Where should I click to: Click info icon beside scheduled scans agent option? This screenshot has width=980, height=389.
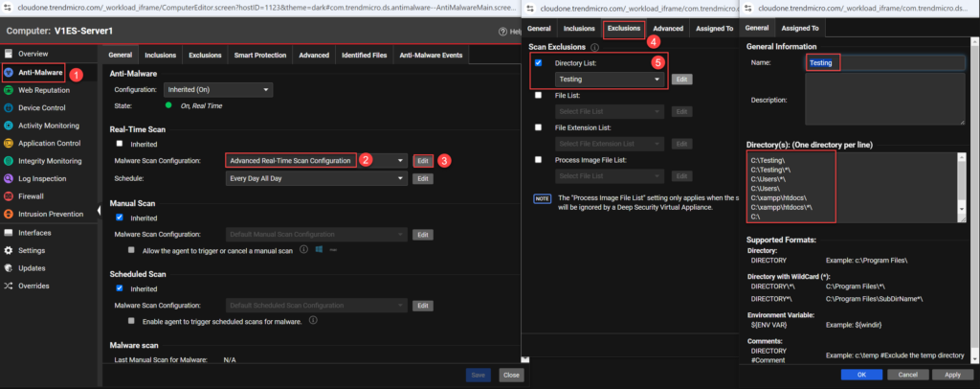coord(313,321)
